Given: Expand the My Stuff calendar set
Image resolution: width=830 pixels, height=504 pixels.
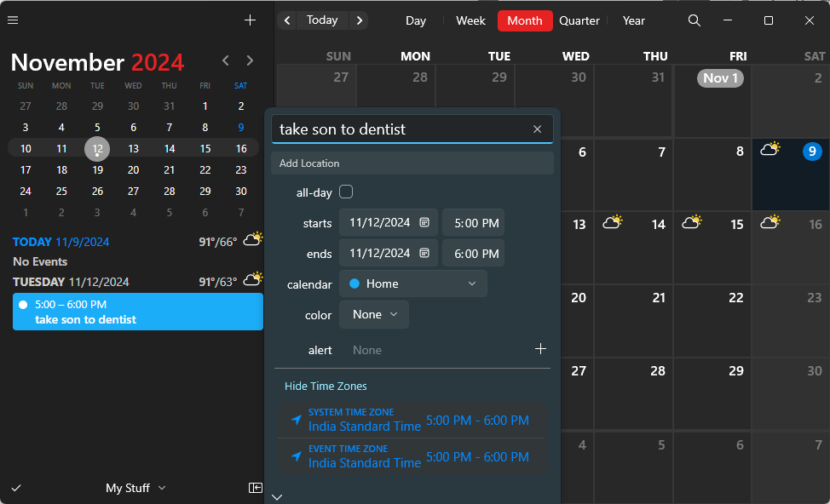Looking at the screenshot, I should pos(135,488).
